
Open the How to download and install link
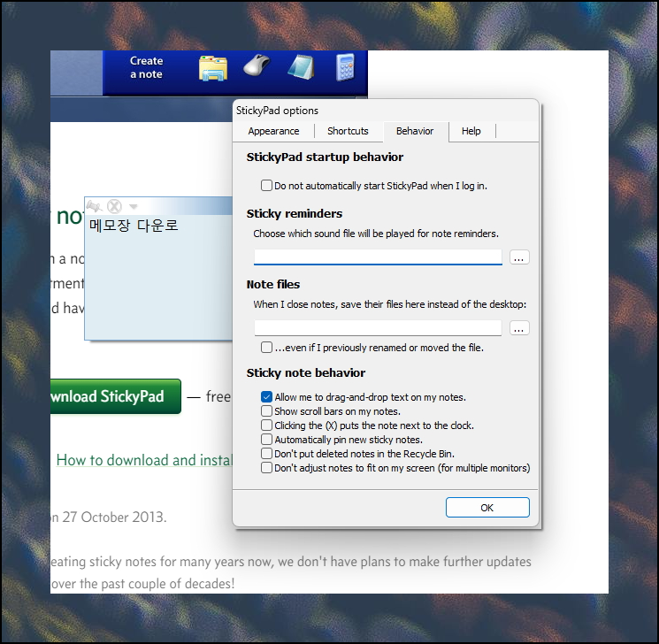144,460
